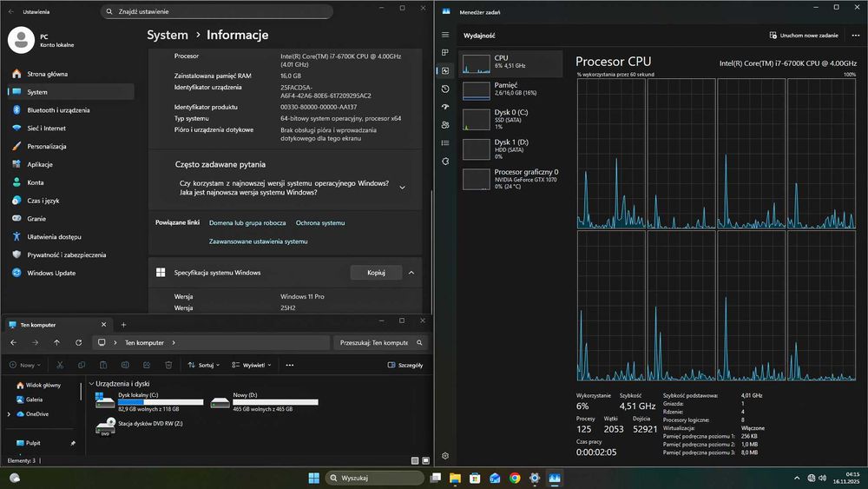
Task: Open Task Manager settings gear
Action: point(445,456)
